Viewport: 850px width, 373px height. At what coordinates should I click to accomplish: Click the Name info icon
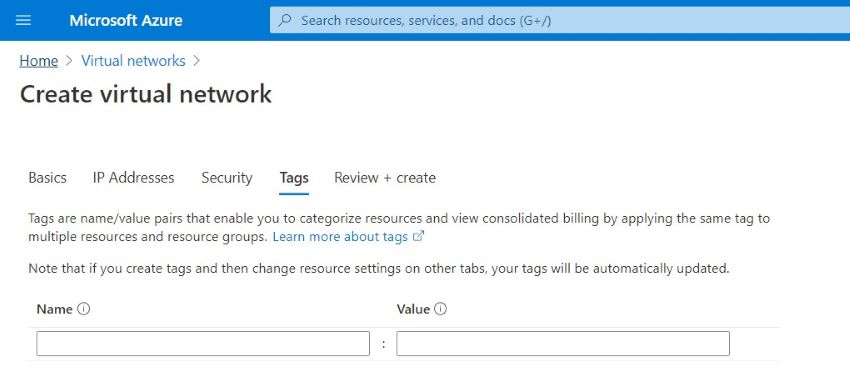point(83,309)
